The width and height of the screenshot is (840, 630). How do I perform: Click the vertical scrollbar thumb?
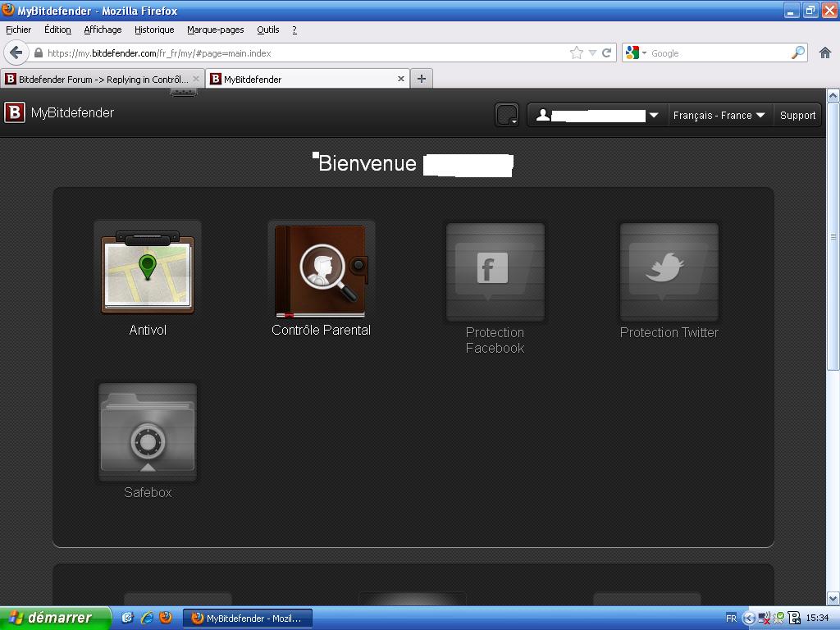pos(833,236)
